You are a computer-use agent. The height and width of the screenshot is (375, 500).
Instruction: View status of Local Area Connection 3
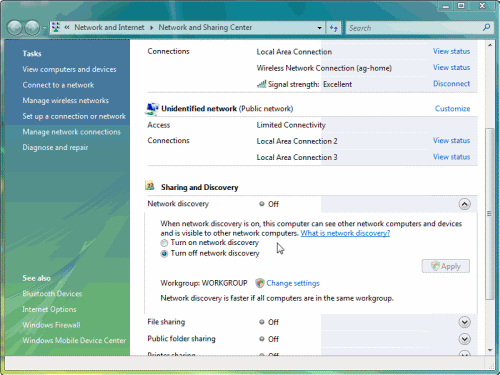click(451, 157)
